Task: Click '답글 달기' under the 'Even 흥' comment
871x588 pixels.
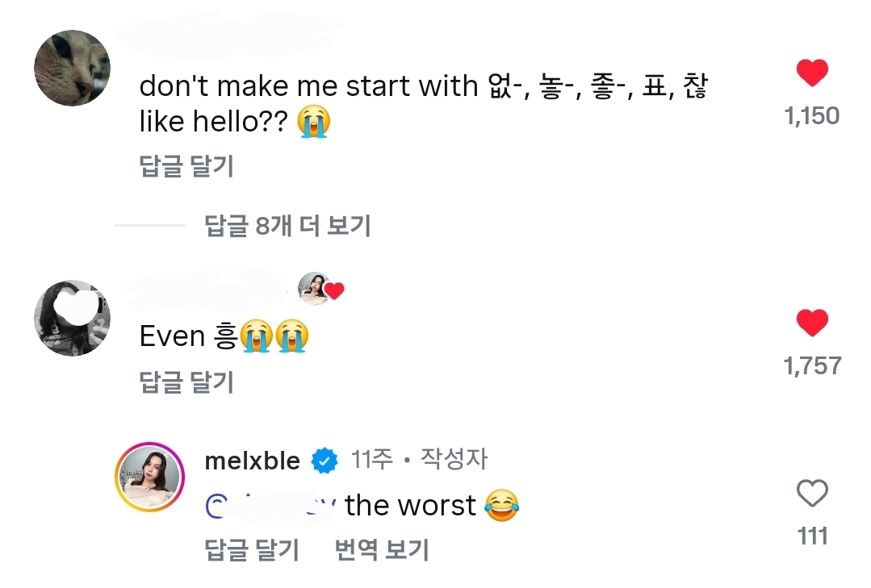Action: point(186,382)
